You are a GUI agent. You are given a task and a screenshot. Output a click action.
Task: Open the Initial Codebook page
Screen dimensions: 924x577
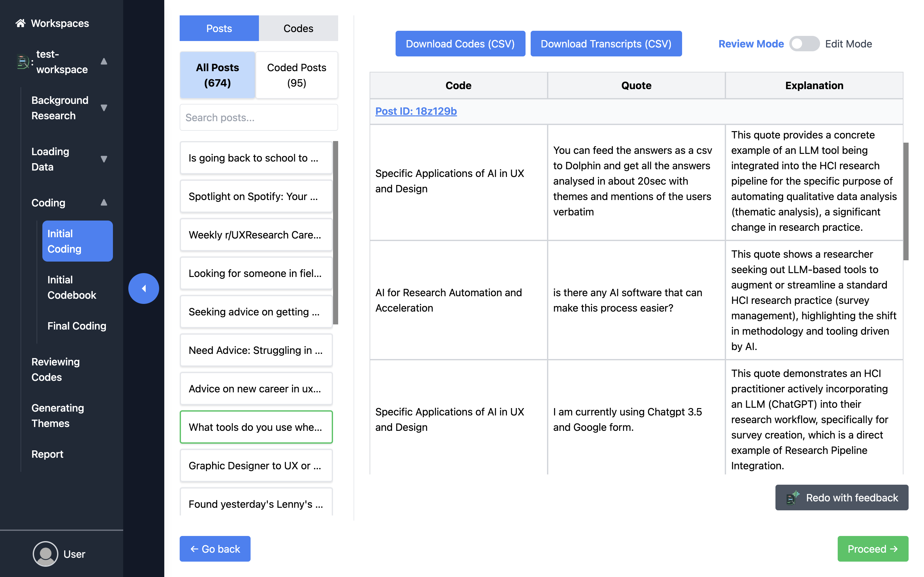point(72,287)
